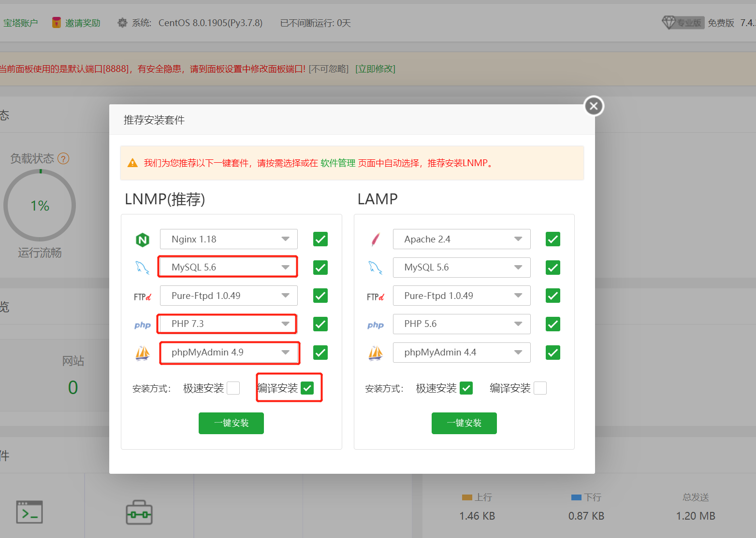
Task: Click the FTPd icon in LAMP
Action: (x=376, y=297)
